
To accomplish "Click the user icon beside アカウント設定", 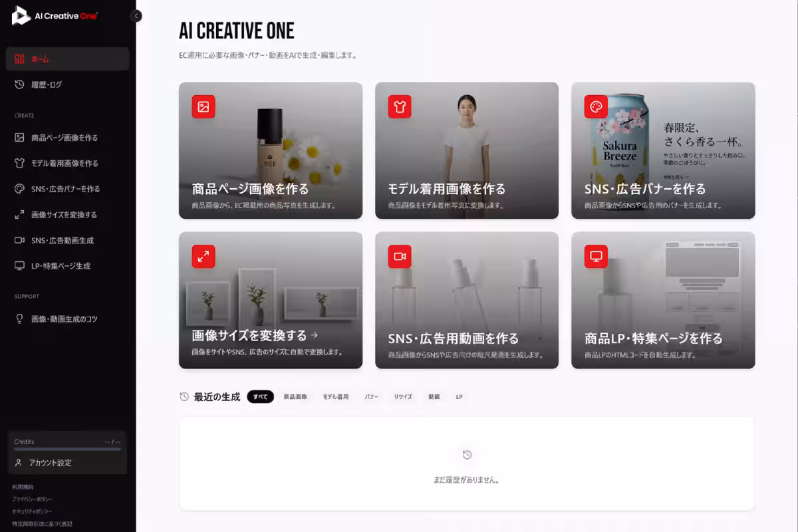I will click(x=19, y=462).
